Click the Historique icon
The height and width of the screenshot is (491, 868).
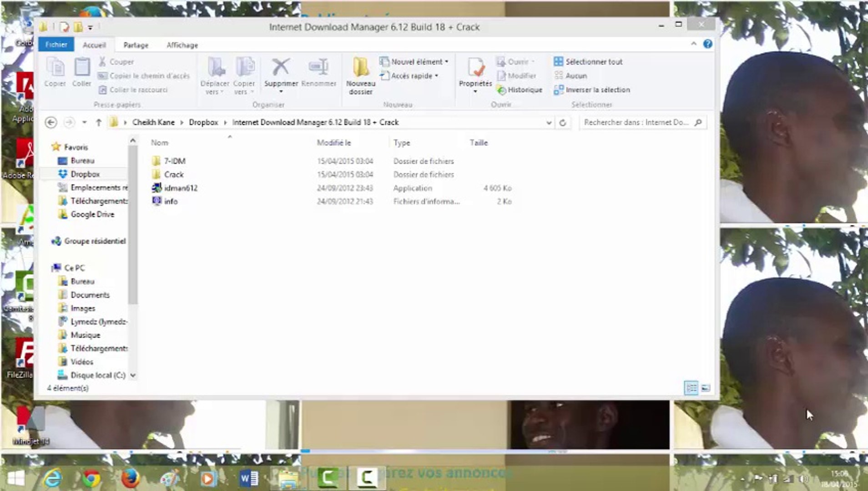pyautogui.click(x=501, y=90)
